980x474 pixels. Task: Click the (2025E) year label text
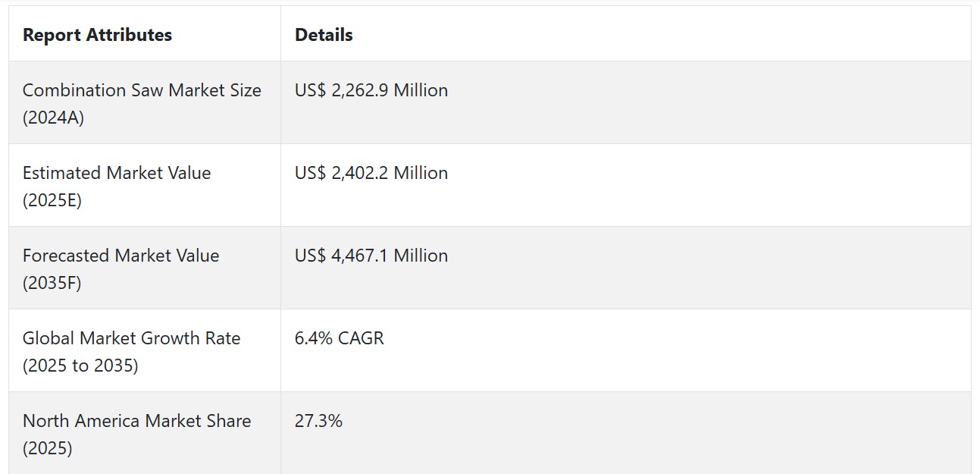[x=52, y=201]
